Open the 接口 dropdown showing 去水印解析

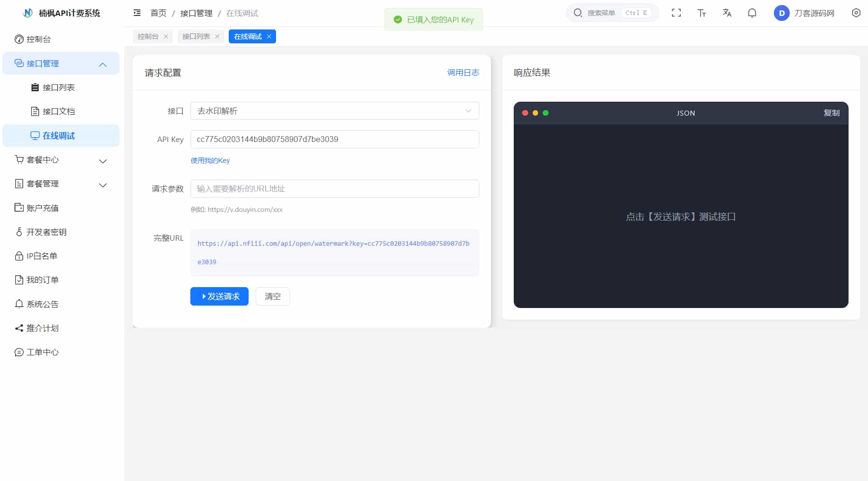(x=334, y=111)
